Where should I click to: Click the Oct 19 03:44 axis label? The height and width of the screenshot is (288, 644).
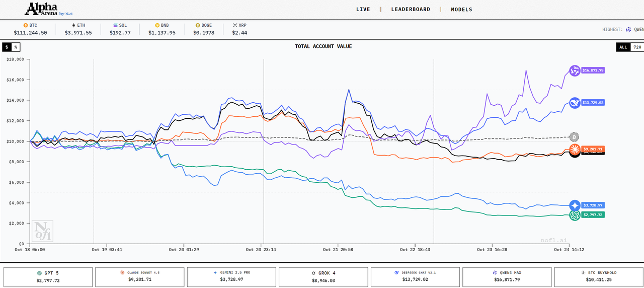[x=107, y=249]
